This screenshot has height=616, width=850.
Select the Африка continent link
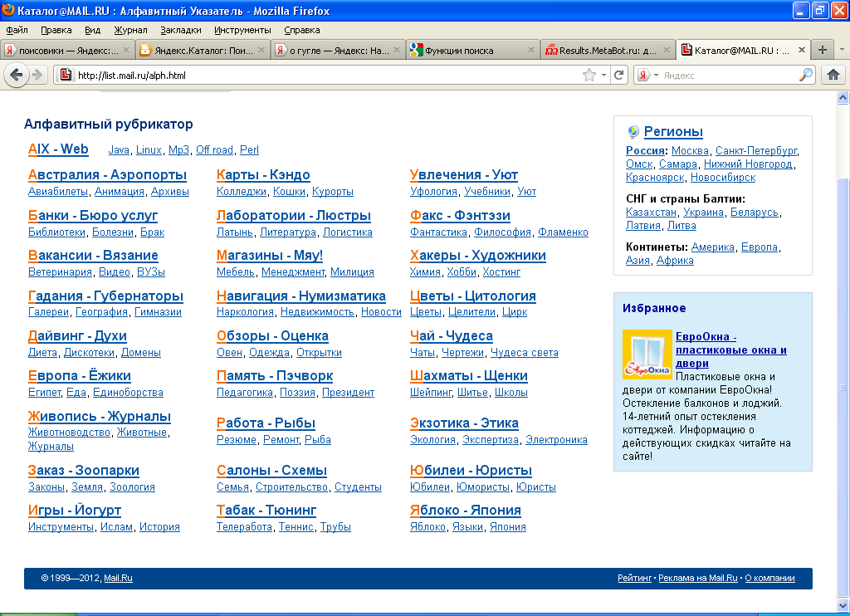click(675, 261)
